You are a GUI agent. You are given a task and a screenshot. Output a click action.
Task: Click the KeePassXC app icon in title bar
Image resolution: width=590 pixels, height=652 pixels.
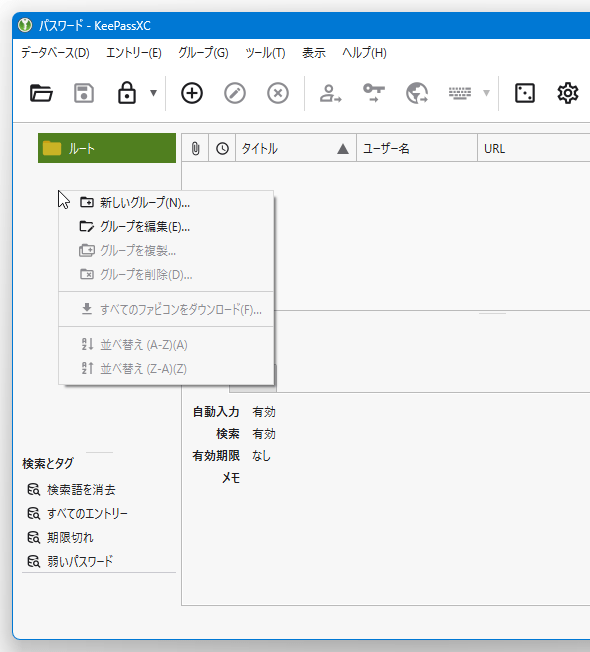(25, 25)
